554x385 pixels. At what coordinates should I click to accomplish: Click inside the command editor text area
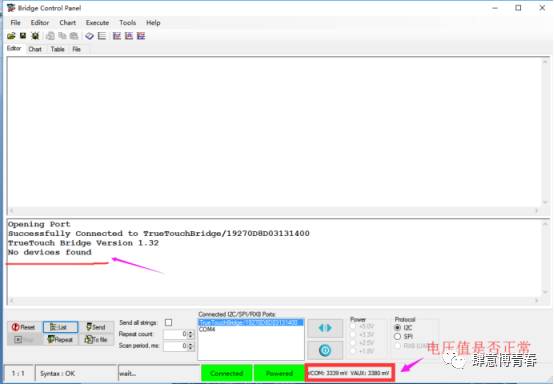tap(274, 132)
